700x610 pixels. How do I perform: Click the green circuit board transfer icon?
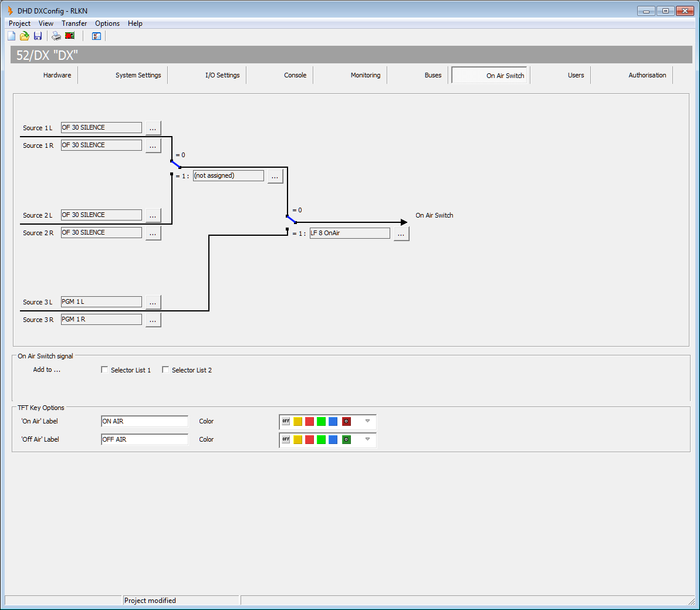pyautogui.click(x=70, y=36)
